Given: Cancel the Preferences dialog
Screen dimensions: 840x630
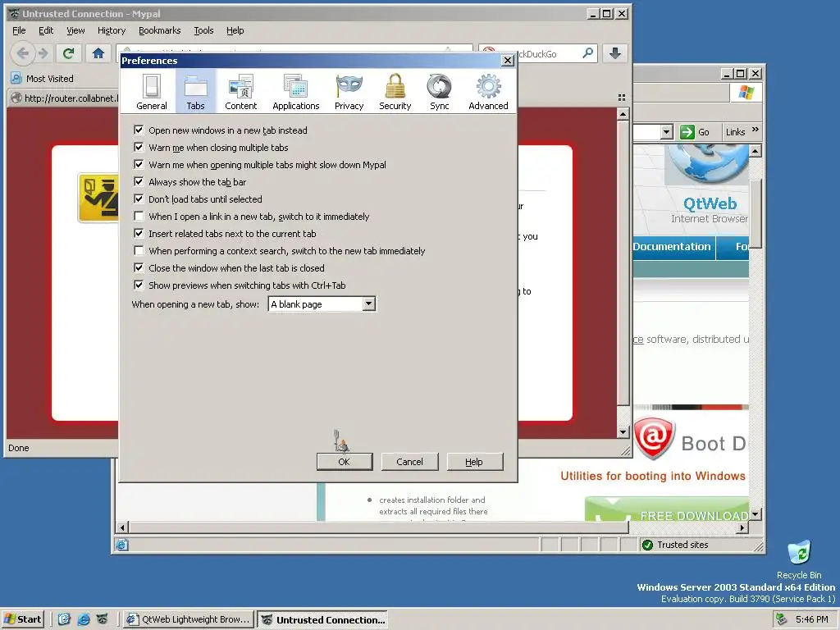Looking at the screenshot, I should (410, 462).
